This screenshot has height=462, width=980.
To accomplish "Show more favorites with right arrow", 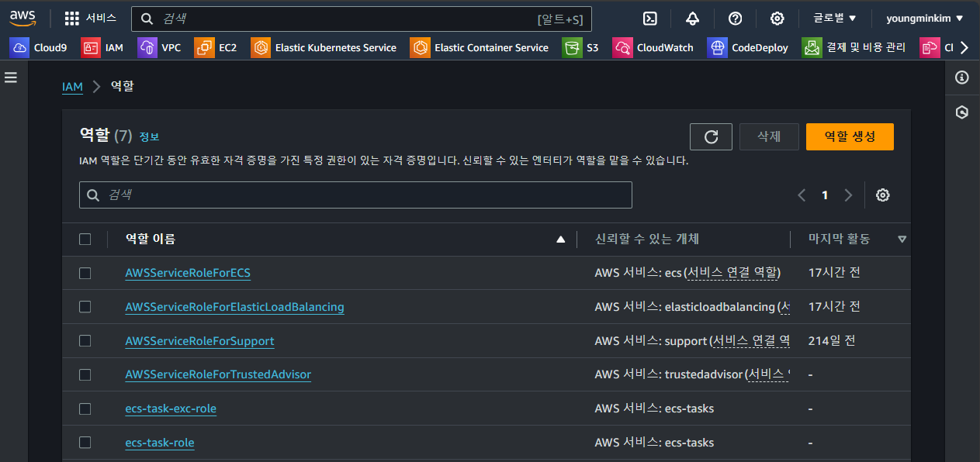I will click(x=964, y=47).
